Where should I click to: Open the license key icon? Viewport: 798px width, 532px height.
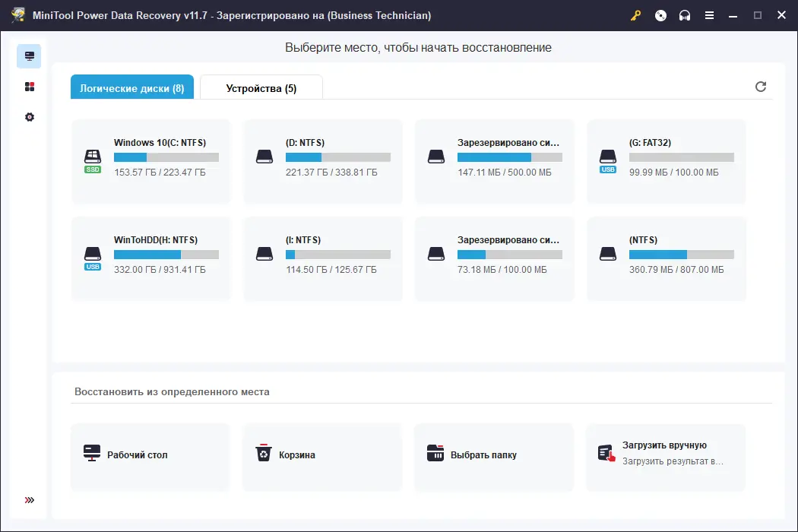635,15
